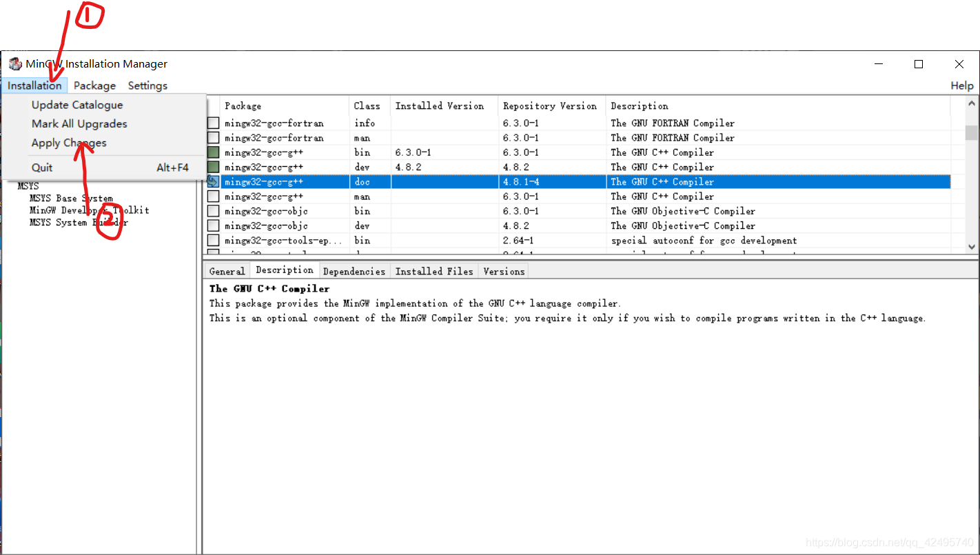Viewport: 980px width, 555px height.
Task: Open the Dependencies tab
Action: coord(354,272)
